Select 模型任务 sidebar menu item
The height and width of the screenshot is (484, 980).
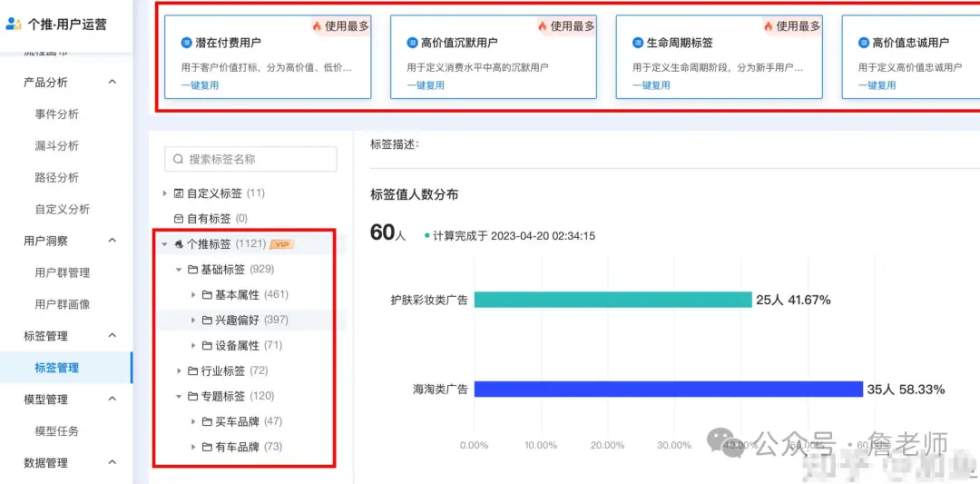[x=57, y=431]
